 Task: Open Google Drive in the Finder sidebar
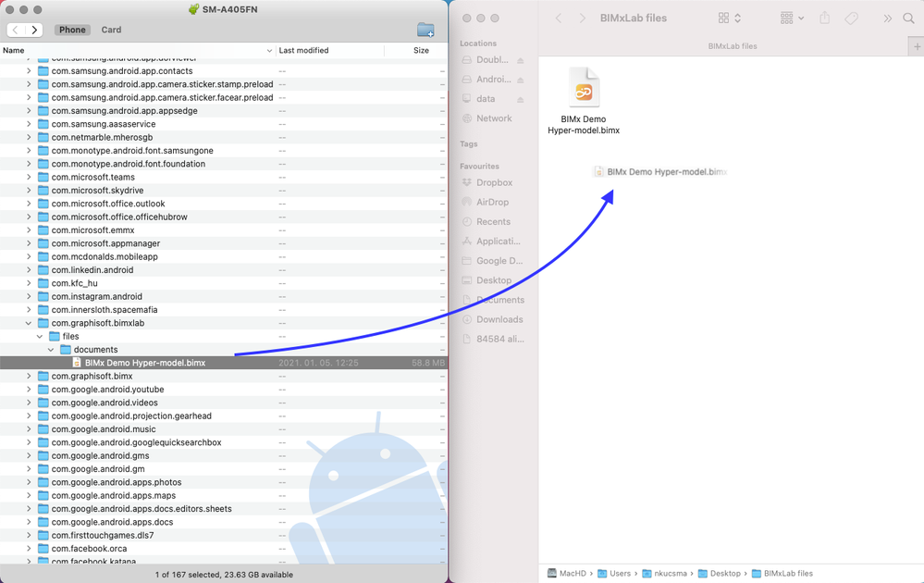click(x=494, y=261)
